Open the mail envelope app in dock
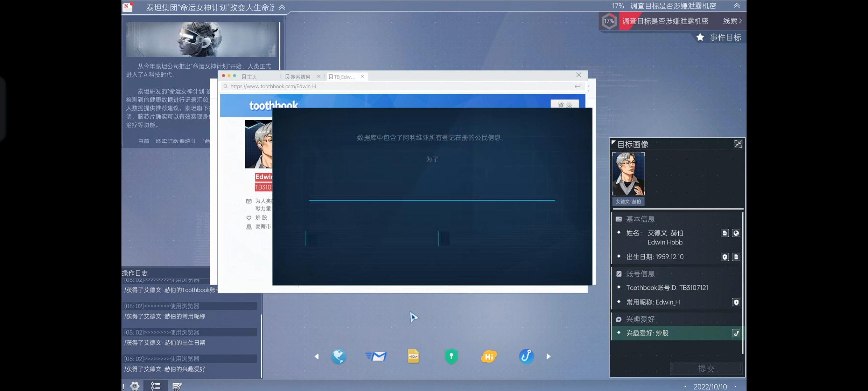This screenshot has height=391, width=868. (x=376, y=356)
